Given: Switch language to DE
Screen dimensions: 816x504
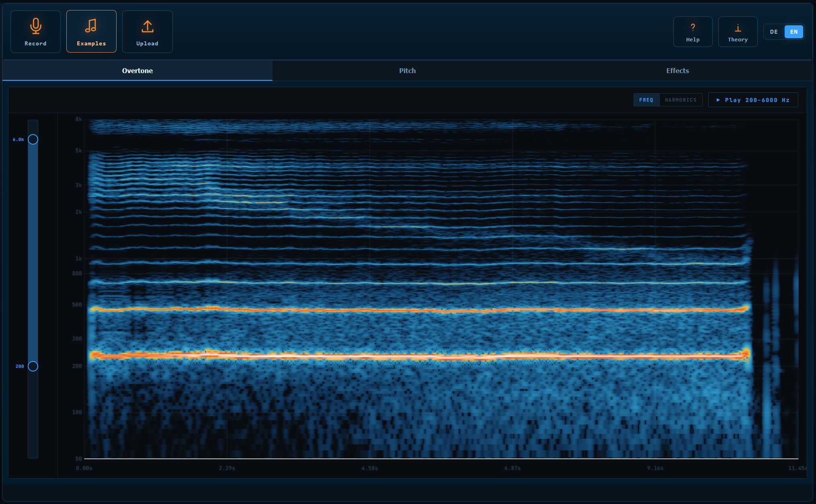Looking at the screenshot, I should point(774,32).
